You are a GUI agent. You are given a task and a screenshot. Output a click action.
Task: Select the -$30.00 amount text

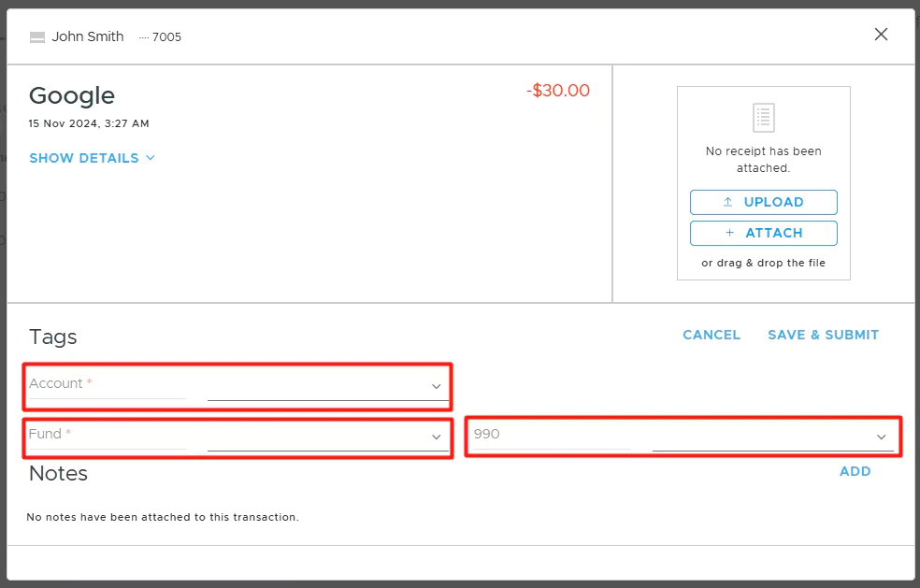coord(558,91)
